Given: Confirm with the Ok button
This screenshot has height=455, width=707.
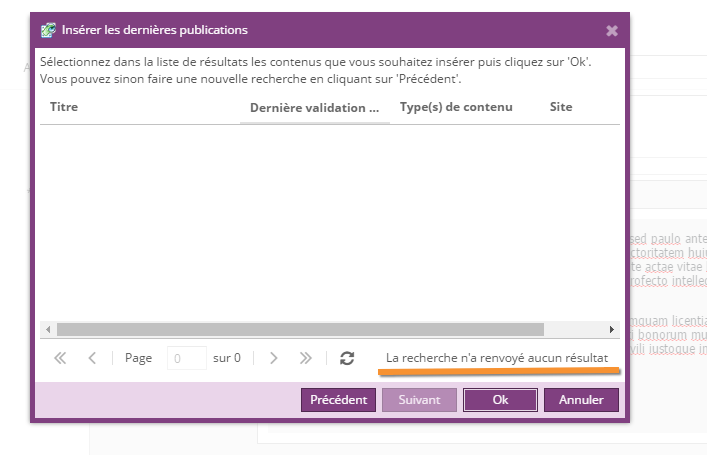Looking at the screenshot, I should 500,400.
